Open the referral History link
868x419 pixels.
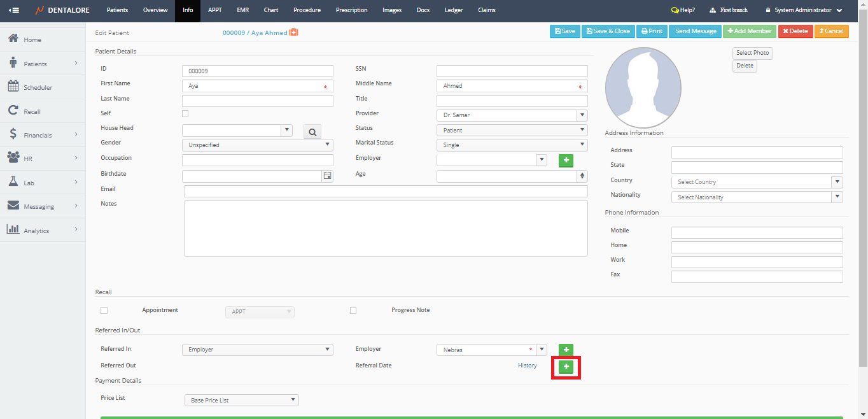pos(527,366)
